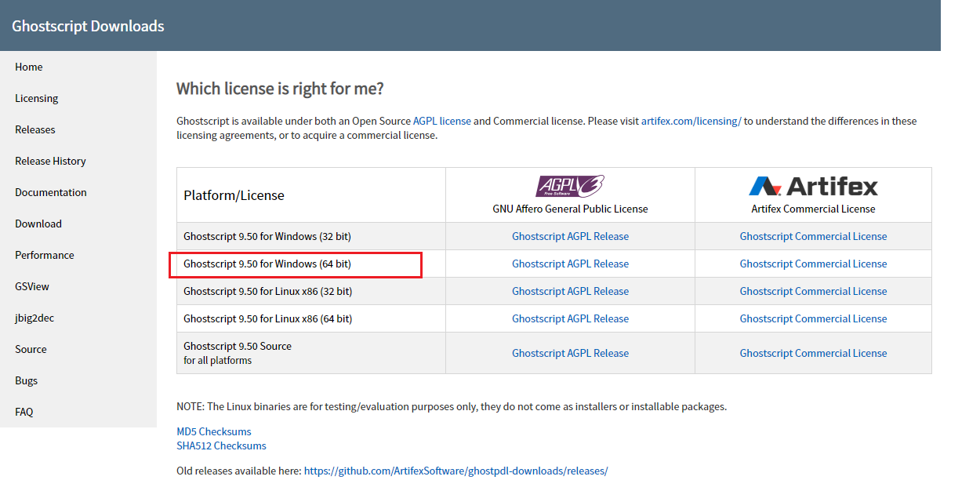Screen dimensions: 980x480
Task: Go to Licensing in sidebar
Action: coord(37,98)
